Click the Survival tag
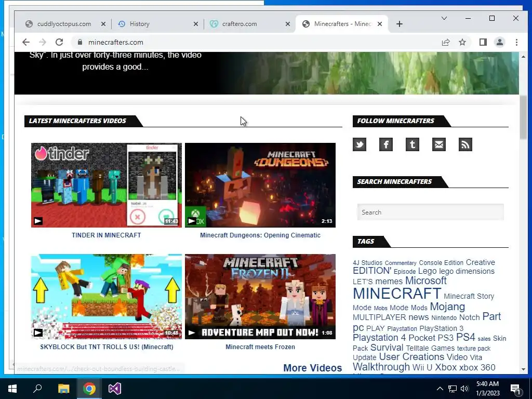Screen dimensions: 532x399 (x=387, y=348)
